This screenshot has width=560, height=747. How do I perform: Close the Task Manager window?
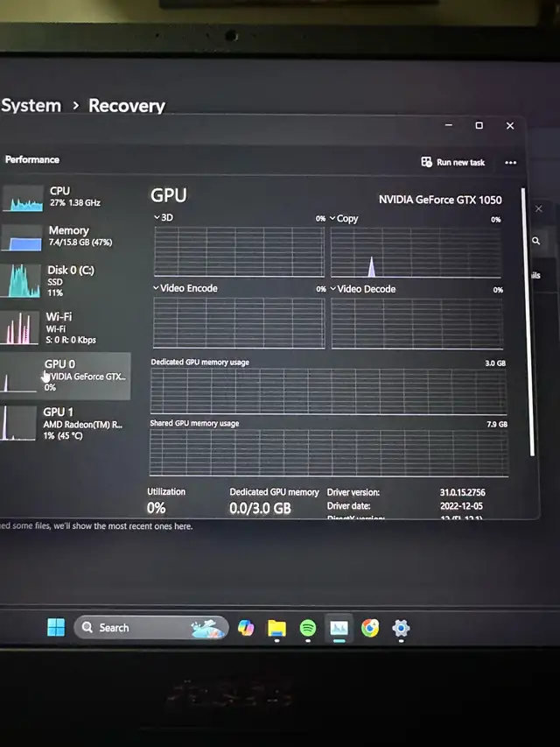pyautogui.click(x=510, y=126)
